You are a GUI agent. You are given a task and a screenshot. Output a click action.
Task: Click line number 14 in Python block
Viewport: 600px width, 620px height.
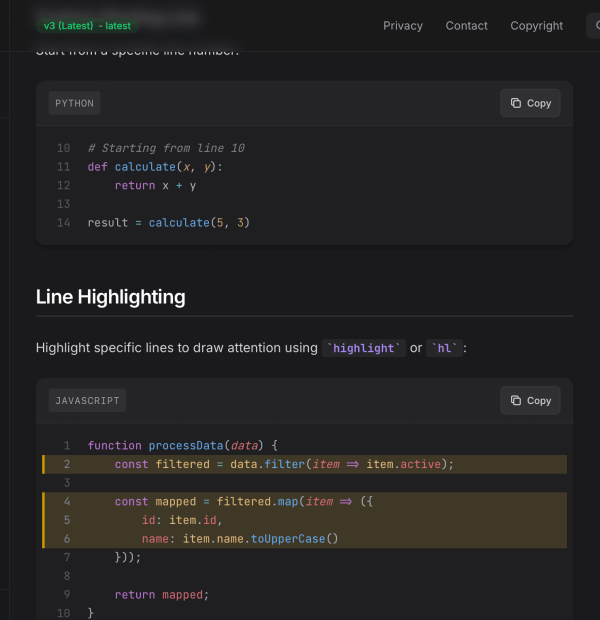coord(63,223)
